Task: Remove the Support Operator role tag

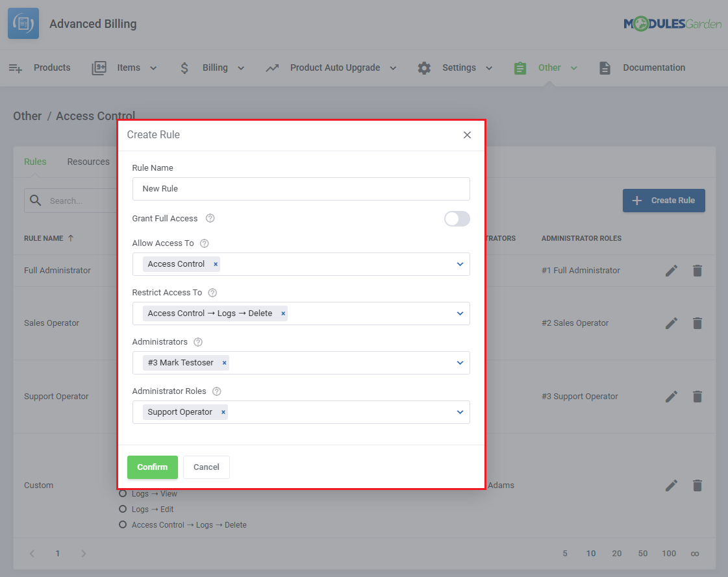Action: tap(223, 412)
